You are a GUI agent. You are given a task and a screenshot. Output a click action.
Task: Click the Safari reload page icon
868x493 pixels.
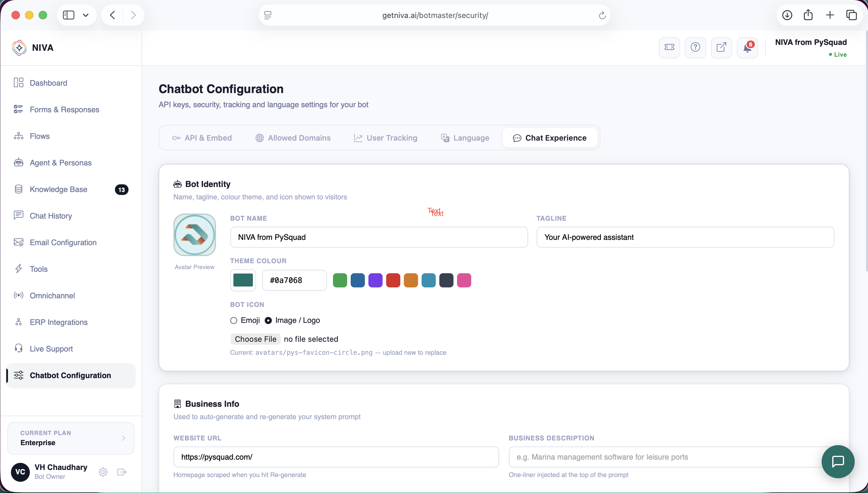pos(602,15)
